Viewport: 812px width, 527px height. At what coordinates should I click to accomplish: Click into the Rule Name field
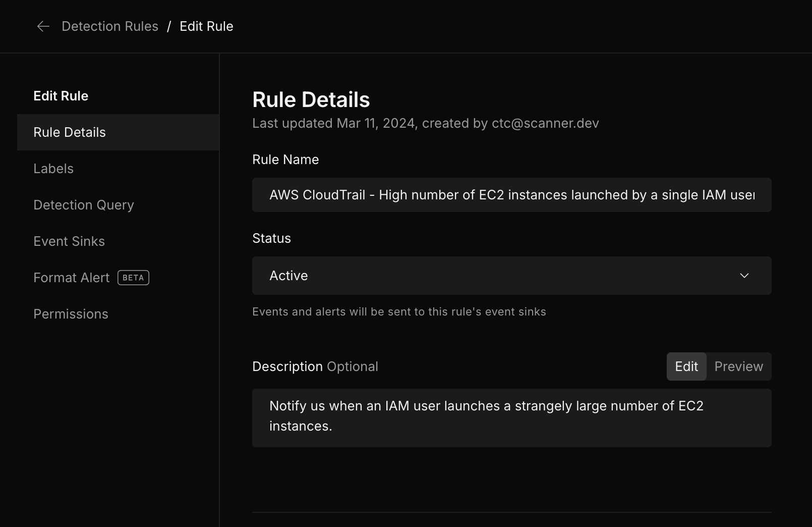point(511,195)
